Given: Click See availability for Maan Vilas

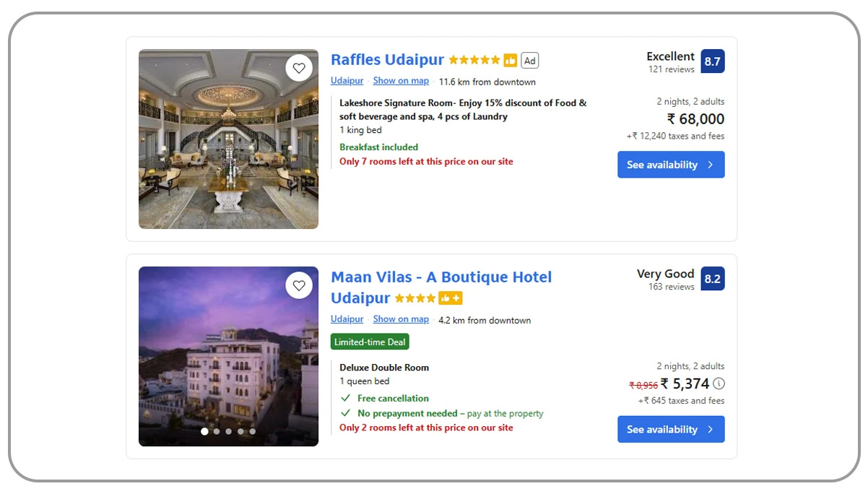Looking at the screenshot, I should 670,429.
